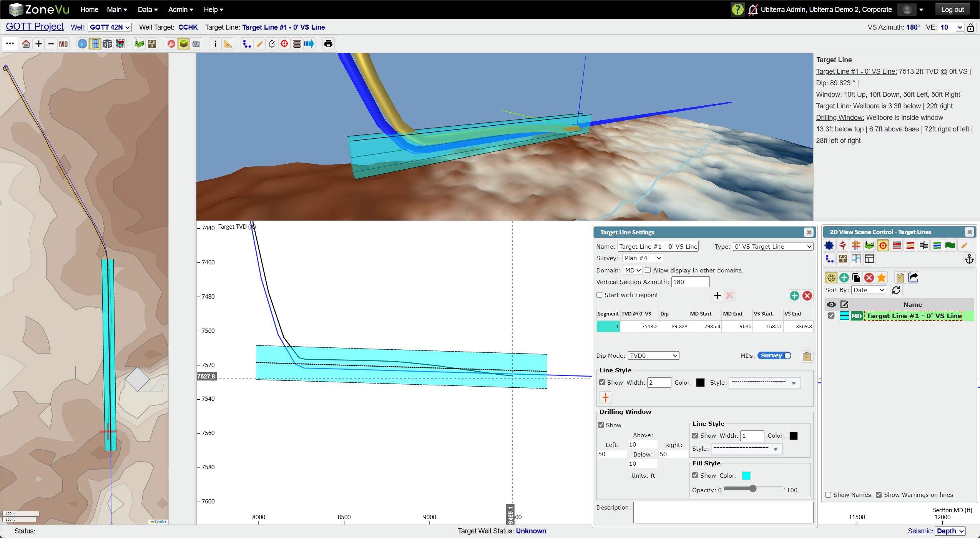Open the Main menu
980x538 pixels.
(x=117, y=10)
